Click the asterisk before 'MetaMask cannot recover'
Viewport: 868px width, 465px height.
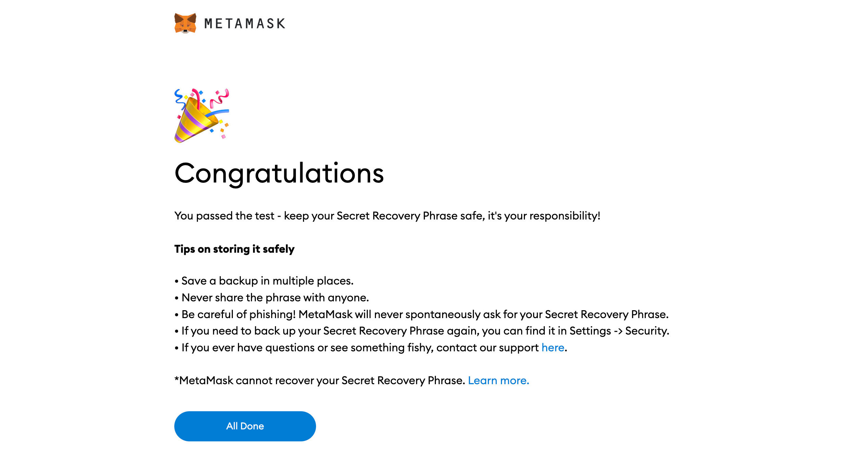pos(177,379)
